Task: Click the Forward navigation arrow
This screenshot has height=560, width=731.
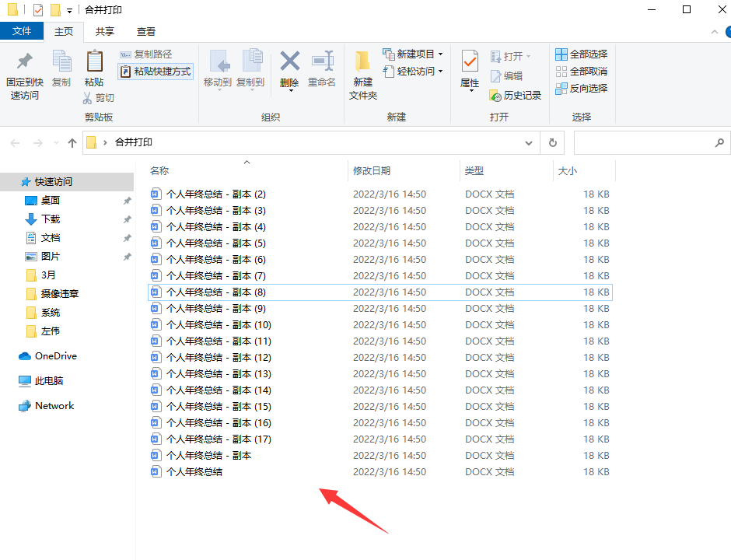Action: (x=38, y=143)
